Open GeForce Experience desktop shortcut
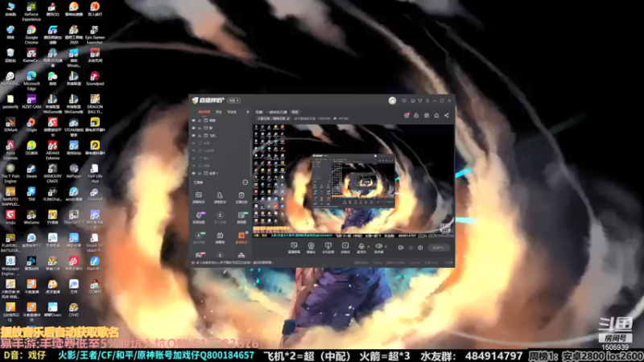 click(x=31, y=11)
